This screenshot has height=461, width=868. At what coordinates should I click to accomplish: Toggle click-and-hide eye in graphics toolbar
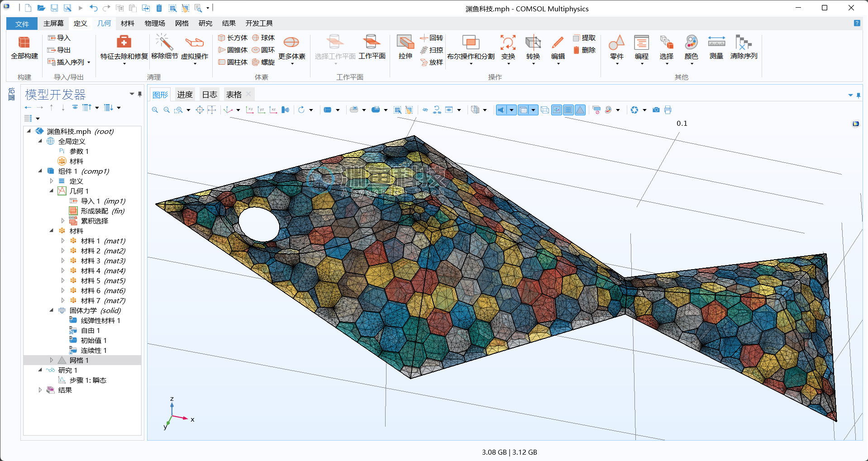pyautogui.click(x=425, y=110)
